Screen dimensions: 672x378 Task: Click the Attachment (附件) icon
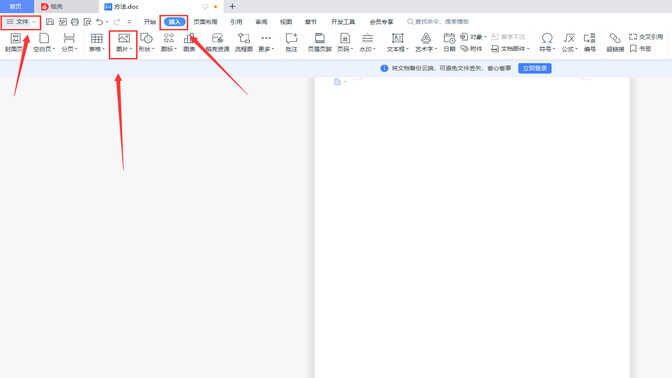pyautogui.click(x=471, y=49)
